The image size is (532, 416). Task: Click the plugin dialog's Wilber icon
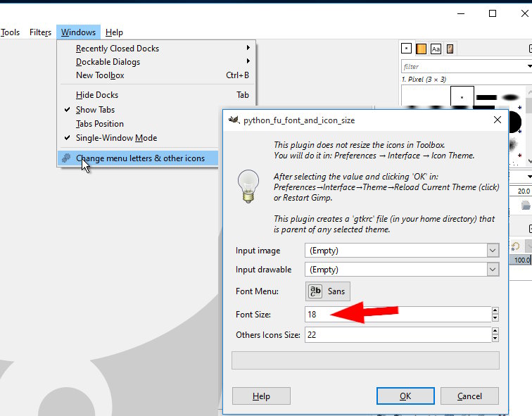[x=234, y=120]
